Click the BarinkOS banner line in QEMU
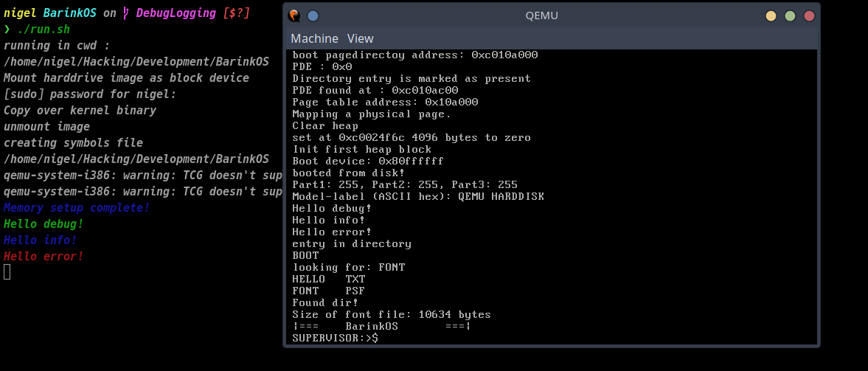Screen dimensions: 868x371 (381, 326)
